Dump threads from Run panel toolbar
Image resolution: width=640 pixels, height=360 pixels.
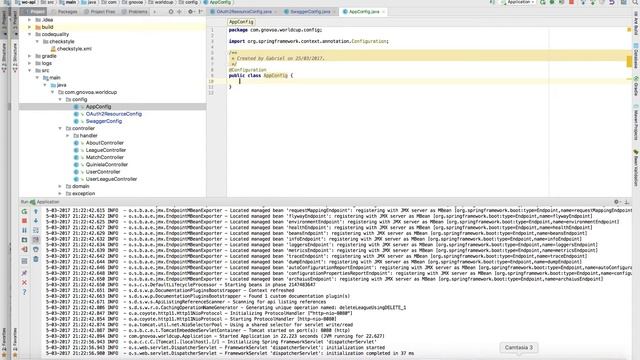tap(24, 240)
